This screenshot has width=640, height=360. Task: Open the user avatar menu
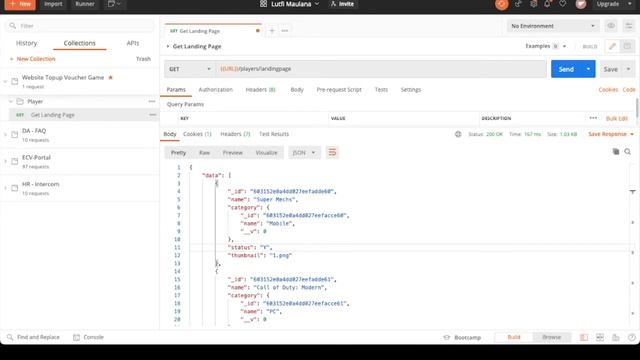(x=581, y=4)
